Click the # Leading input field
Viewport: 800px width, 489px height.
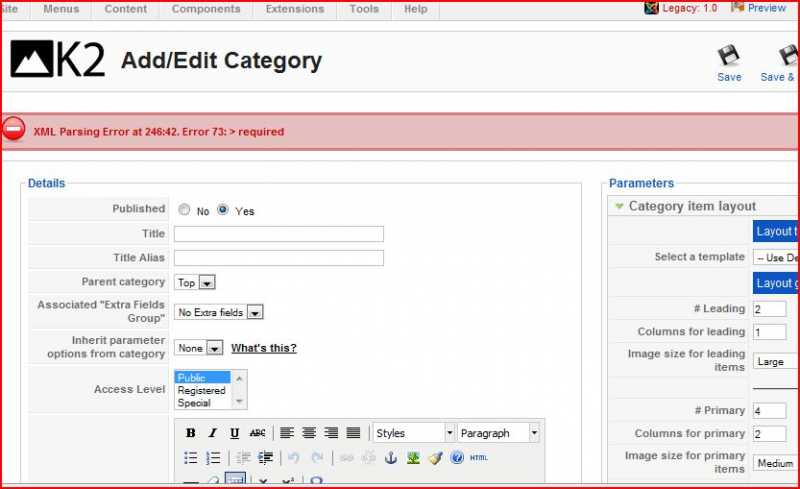click(x=769, y=309)
